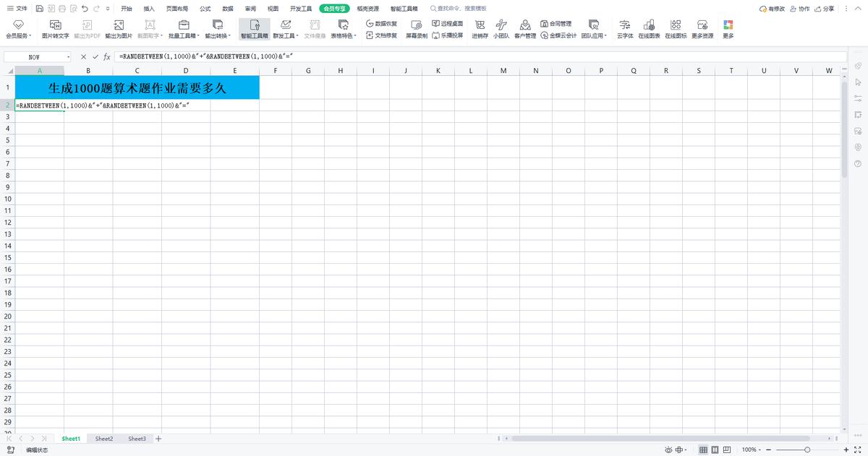This screenshot has width=868, height=456.
Task: Click the save icon in quick access toolbar
Action: point(39,9)
